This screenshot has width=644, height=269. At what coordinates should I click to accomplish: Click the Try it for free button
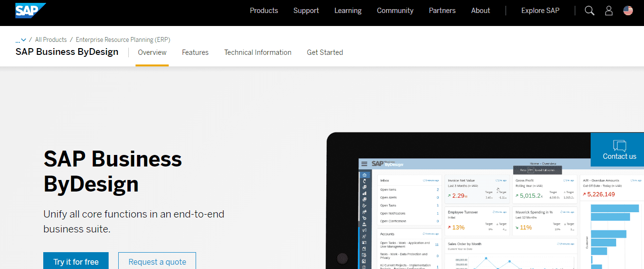click(76, 262)
